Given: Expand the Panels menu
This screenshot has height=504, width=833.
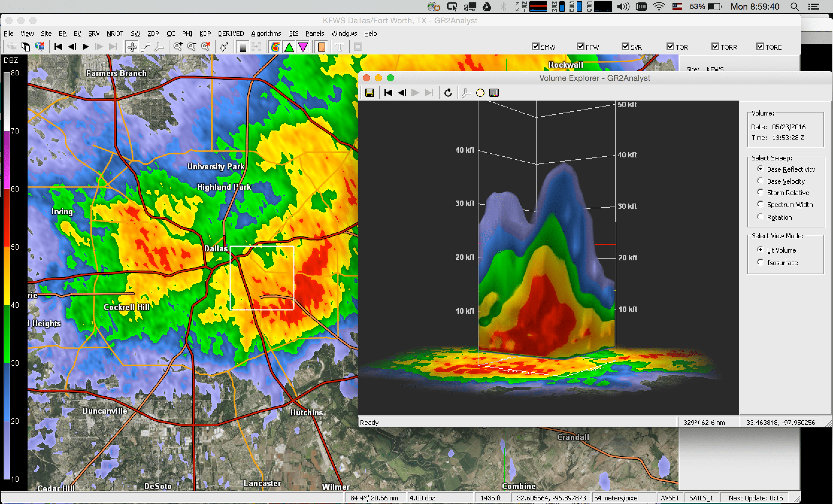Looking at the screenshot, I should click(314, 34).
